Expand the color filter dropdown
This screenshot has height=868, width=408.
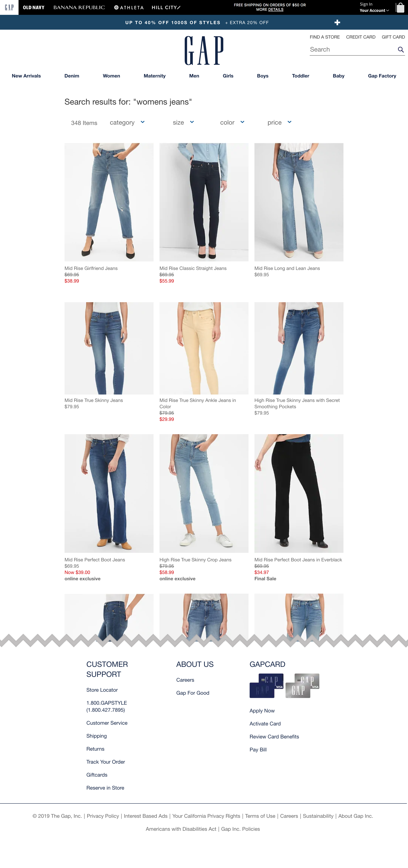[232, 122]
